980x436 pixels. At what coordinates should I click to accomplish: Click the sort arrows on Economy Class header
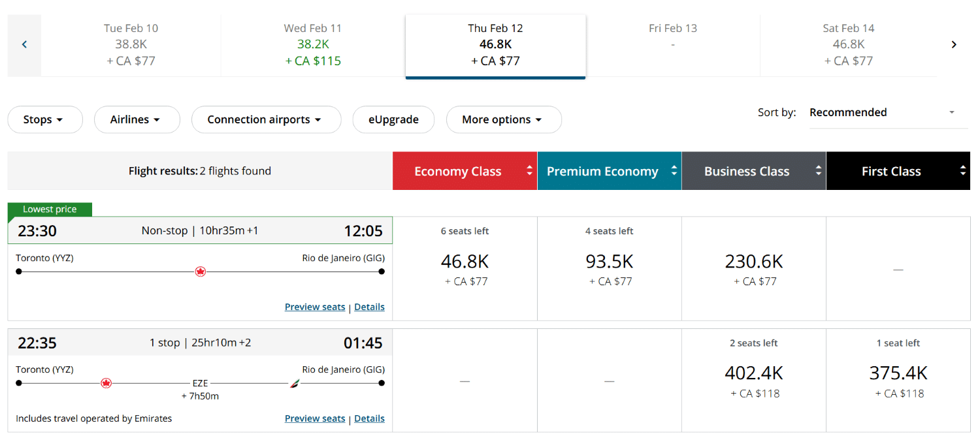529,170
